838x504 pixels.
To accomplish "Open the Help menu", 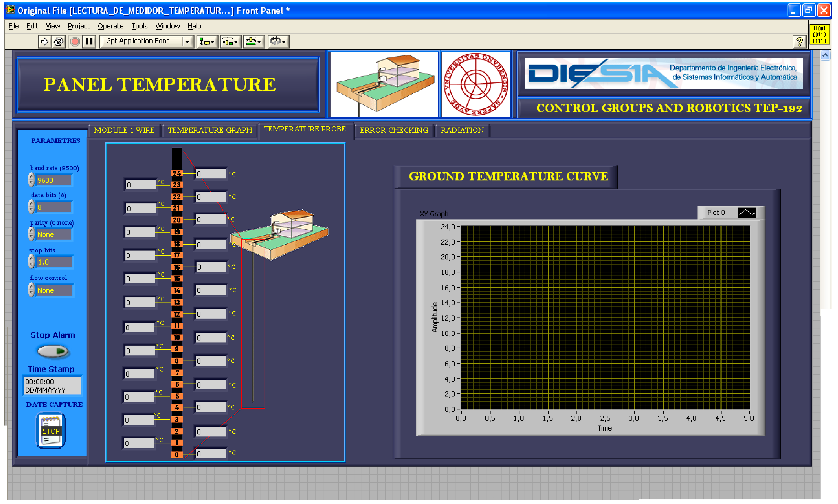I will click(x=194, y=26).
